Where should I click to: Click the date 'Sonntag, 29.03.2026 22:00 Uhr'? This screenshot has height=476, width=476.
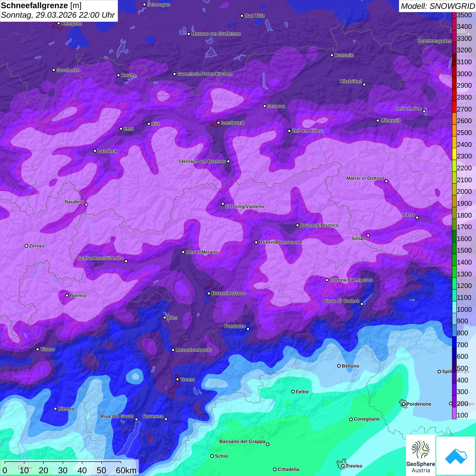coord(58,15)
